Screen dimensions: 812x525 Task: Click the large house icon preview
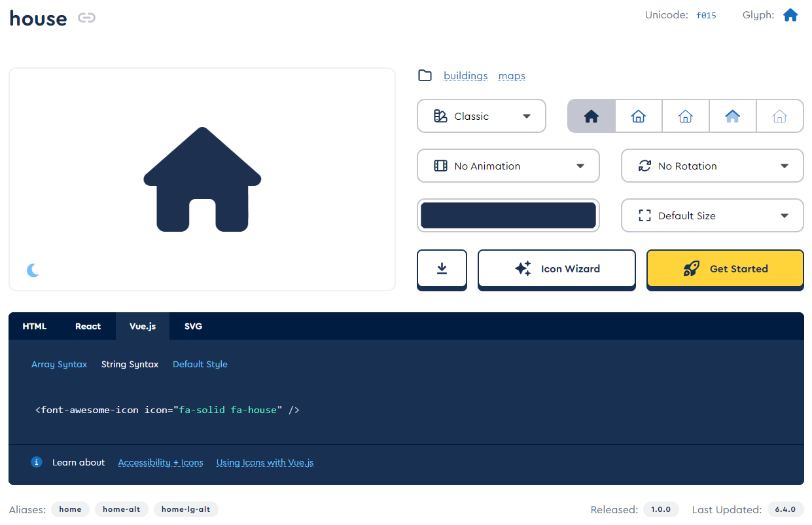point(203,179)
